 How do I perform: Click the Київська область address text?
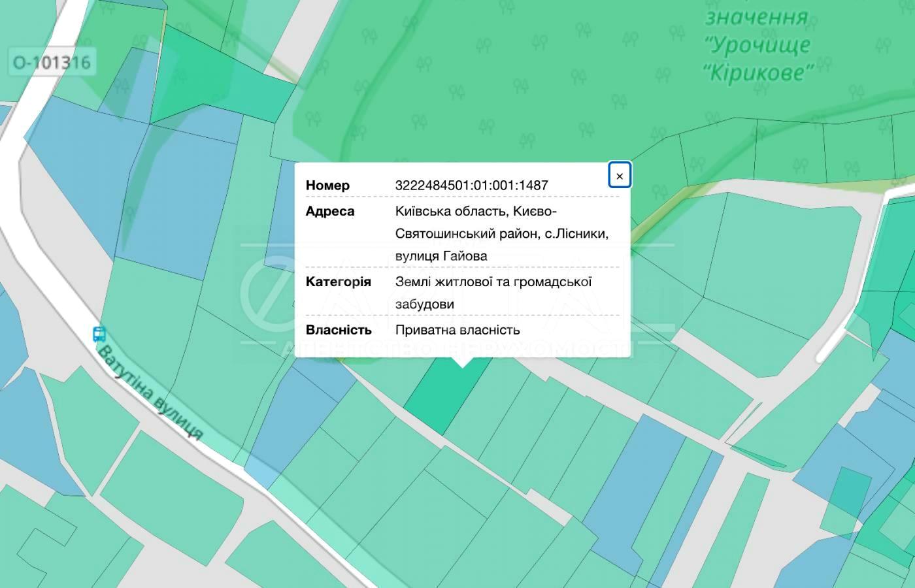click(451, 212)
